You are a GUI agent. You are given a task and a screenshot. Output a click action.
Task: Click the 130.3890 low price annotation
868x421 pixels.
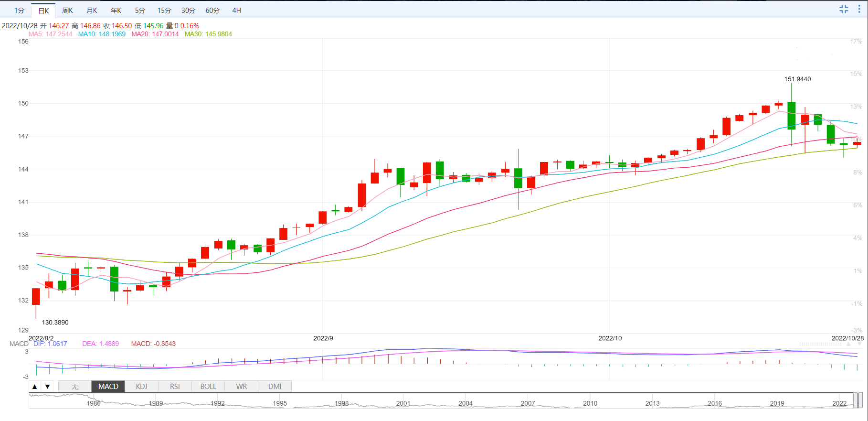55,323
